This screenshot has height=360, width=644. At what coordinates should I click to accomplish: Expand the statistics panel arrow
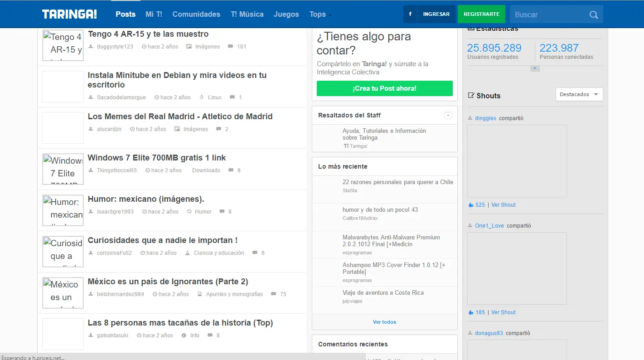tap(535, 68)
